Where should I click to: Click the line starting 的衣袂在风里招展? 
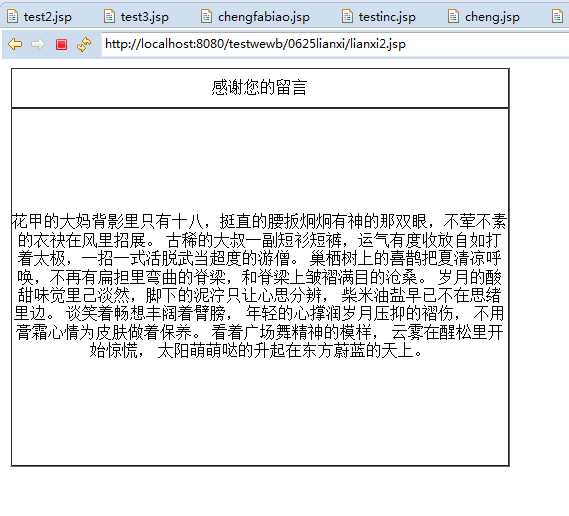click(259, 239)
